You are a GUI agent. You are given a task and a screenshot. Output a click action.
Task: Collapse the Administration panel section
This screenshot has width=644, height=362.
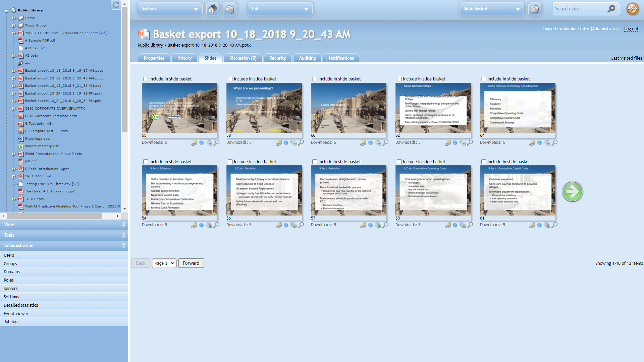pos(64,245)
